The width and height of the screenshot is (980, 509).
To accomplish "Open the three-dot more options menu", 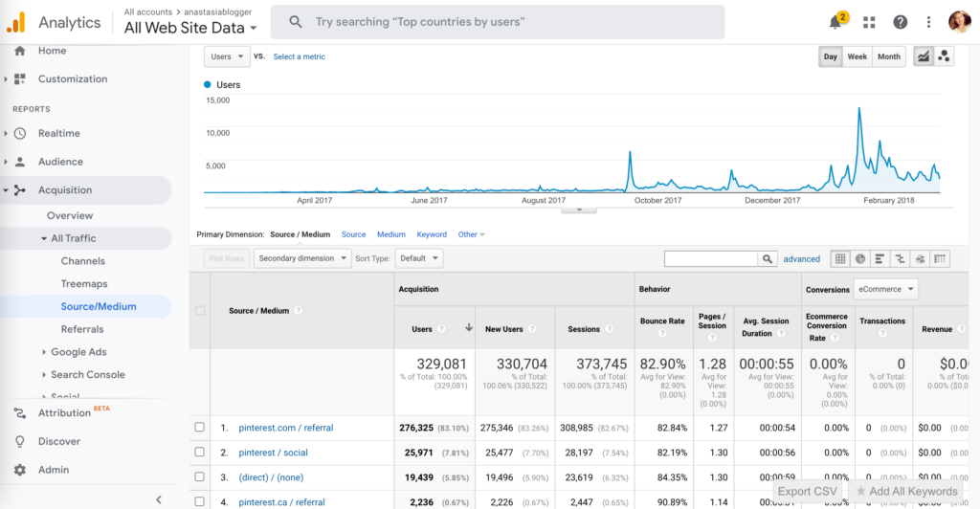I will (928, 22).
